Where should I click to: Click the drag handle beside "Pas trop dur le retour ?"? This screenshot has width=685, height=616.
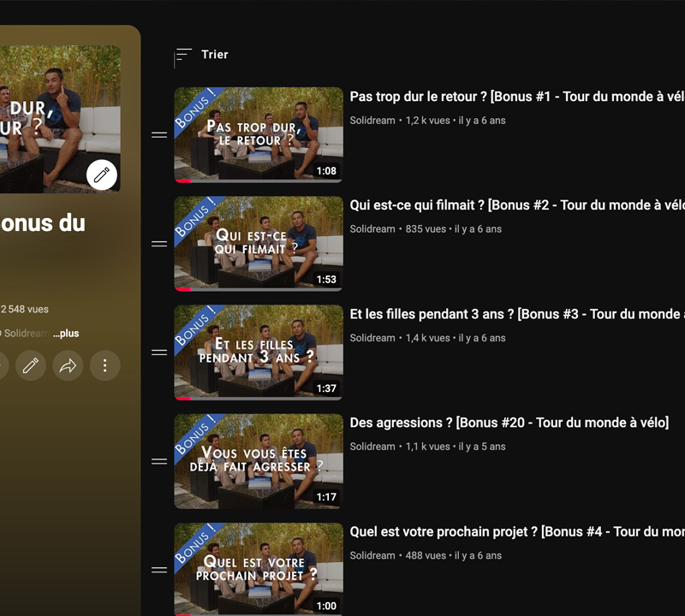click(x=159, y=135)
